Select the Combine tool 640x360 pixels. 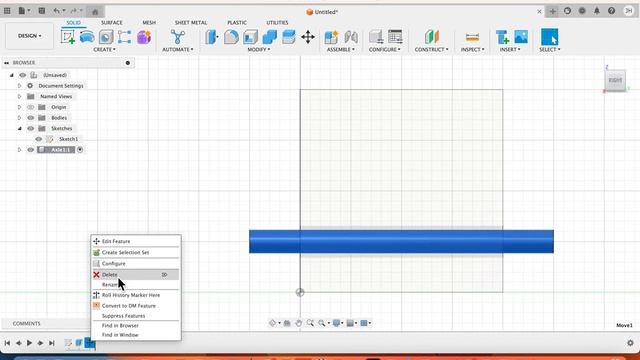point(269,37)
